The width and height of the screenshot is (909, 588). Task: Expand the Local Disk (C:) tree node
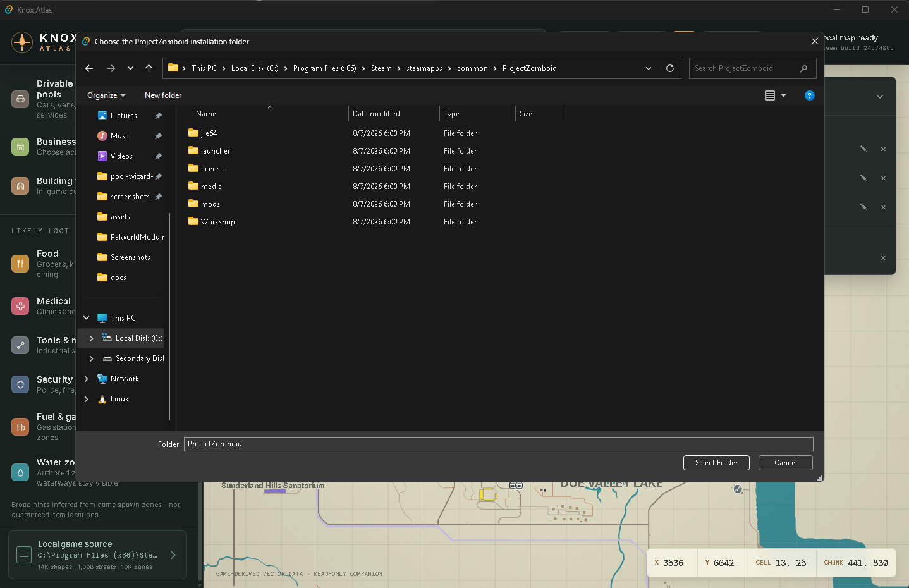pyautogui.click(x=92, y=338)
